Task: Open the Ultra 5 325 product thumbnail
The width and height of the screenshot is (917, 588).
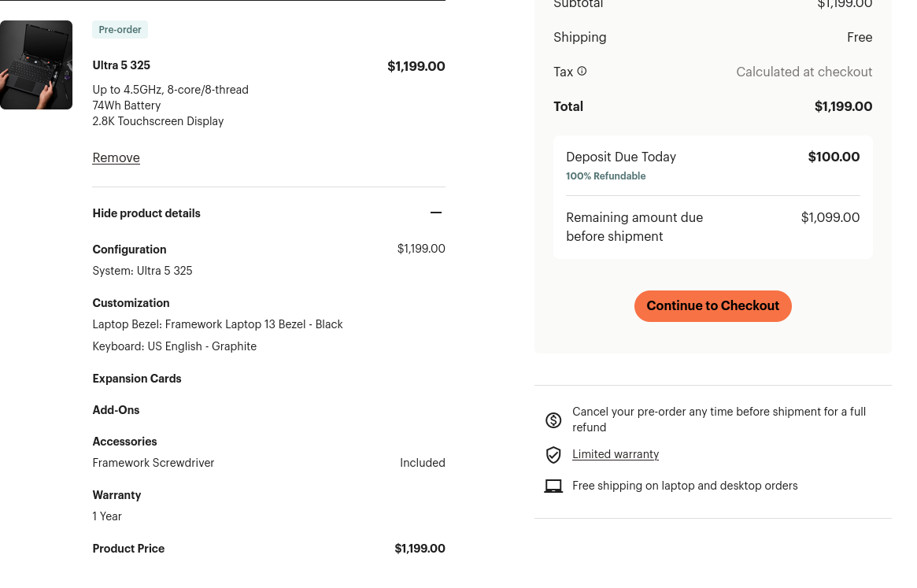Action: tap(36, 65)
